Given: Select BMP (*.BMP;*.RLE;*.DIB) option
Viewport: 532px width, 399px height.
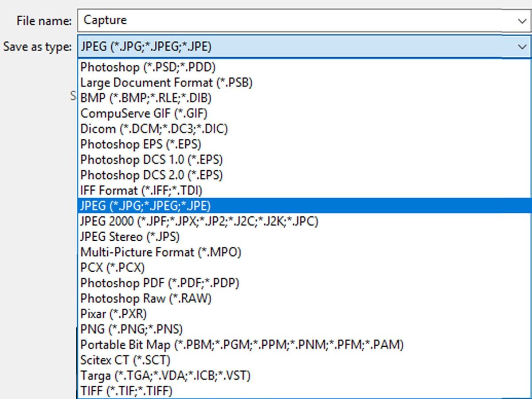Looking at the screenshot, I should point(304,98).
